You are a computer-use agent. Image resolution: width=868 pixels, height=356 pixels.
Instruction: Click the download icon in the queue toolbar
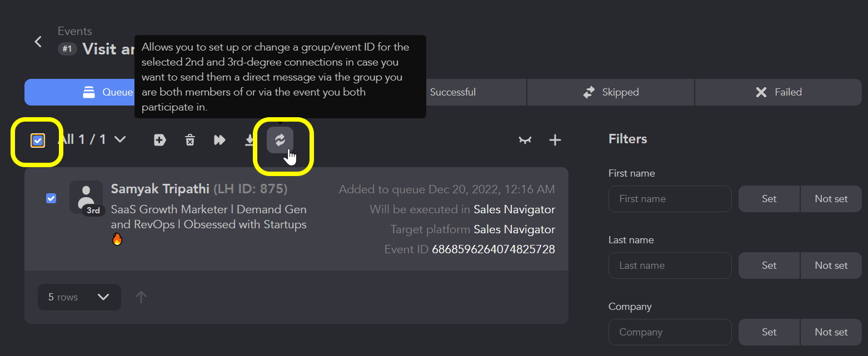pos(250,140)
